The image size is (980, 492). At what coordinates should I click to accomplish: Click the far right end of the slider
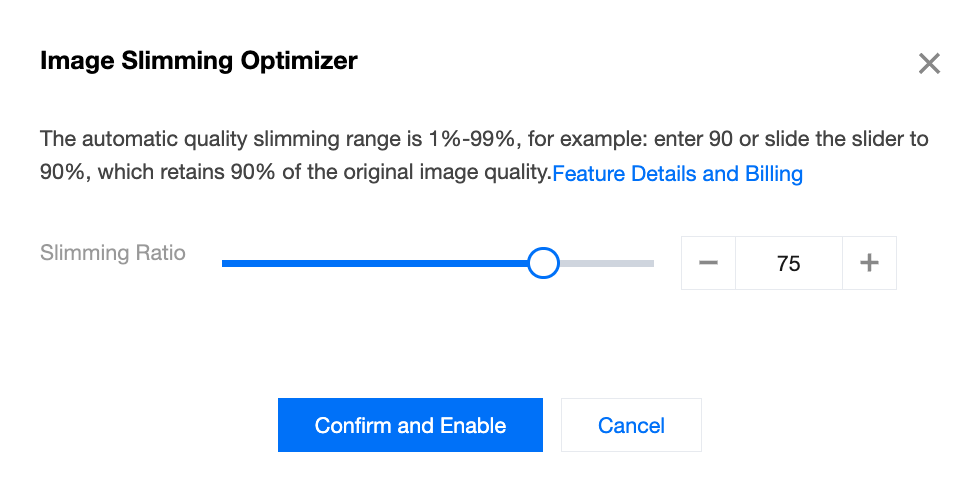(x=651, y=263)
